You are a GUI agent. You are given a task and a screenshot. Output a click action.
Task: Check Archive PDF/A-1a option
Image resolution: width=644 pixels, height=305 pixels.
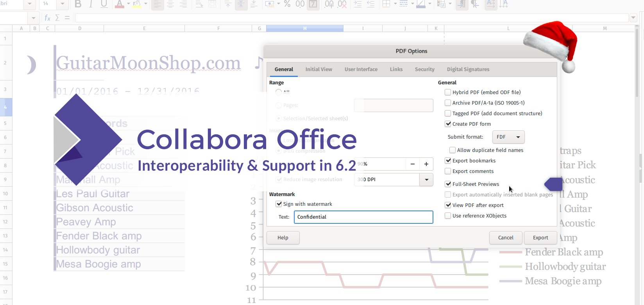click(x=448, y=103)
